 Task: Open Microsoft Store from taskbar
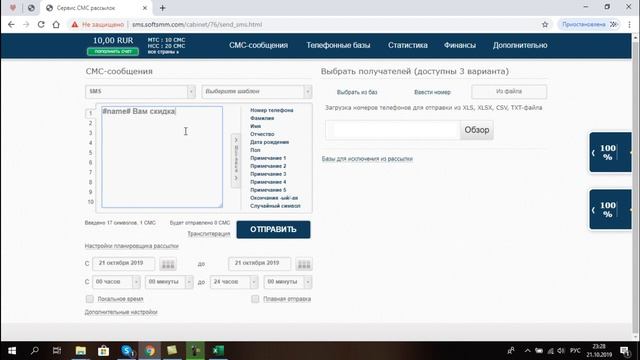pyautogui.click(x=103, y=351)
